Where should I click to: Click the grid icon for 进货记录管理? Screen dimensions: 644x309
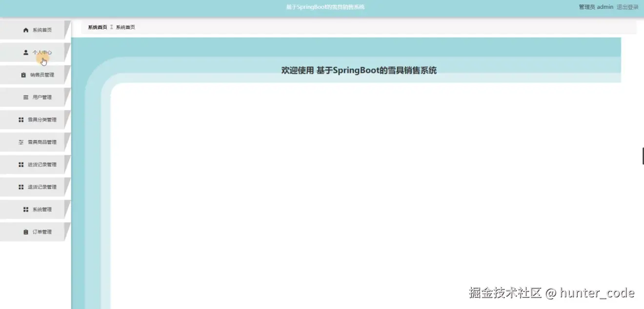click(21, 165)
